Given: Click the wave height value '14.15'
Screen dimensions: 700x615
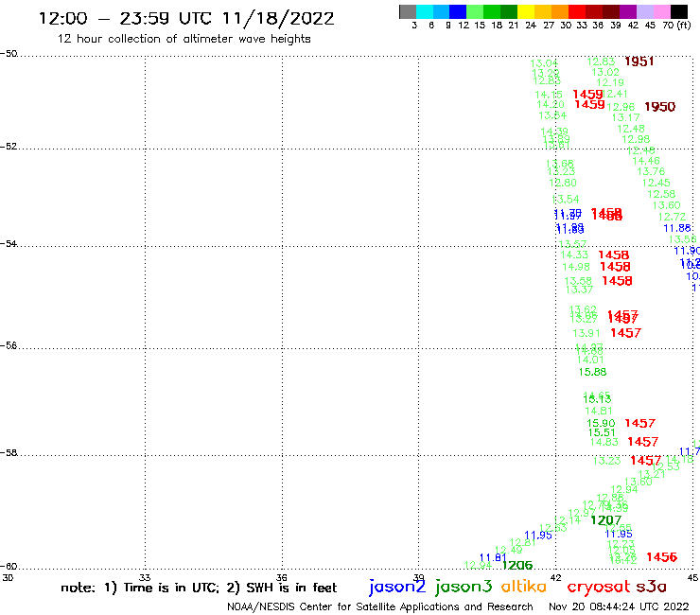Looking at the screenshot, I should click(x=549, y=95).
